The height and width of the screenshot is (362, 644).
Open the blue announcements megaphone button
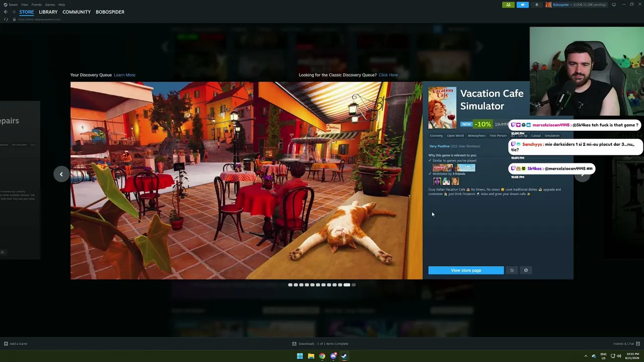(x=523, y=5)
